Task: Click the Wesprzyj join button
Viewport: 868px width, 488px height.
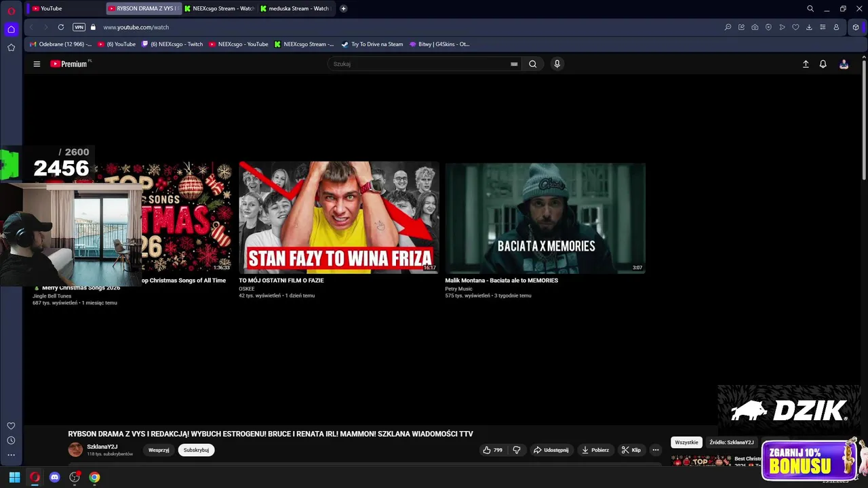Action: (159, 450)
